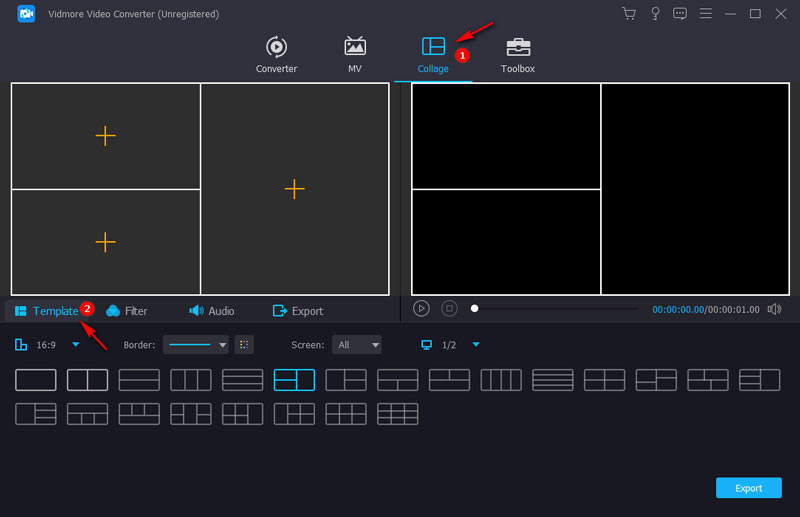Click the blue Export button

coord(748,488)
